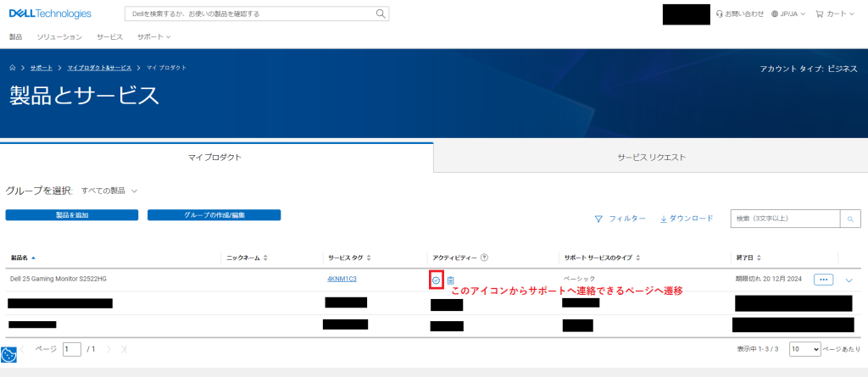Expand the すべての製品 group dropdown
868x377 pixels.
point(109,191)
